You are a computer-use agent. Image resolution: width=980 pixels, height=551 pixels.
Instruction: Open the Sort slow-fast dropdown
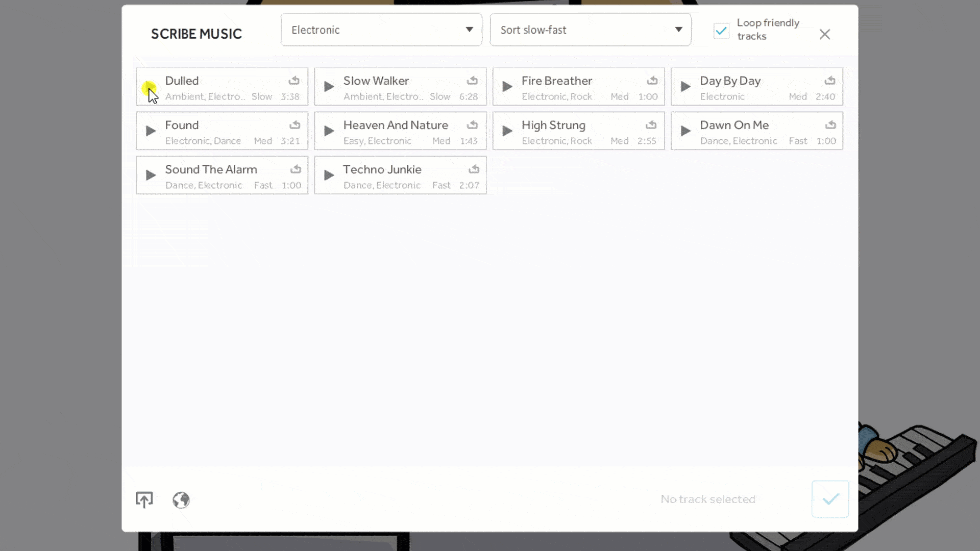(591, 30)
